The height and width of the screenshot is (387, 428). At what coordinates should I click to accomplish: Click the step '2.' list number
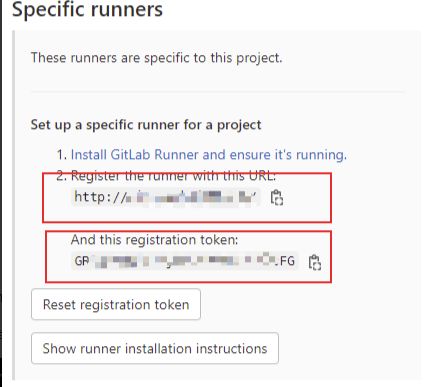tap(62, 176)
